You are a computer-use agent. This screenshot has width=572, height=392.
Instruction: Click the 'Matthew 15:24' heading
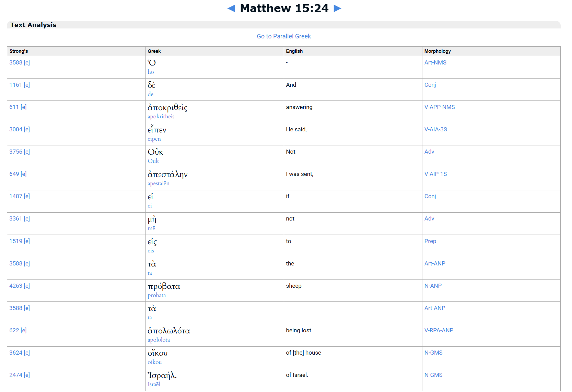(x=284, y=8)
